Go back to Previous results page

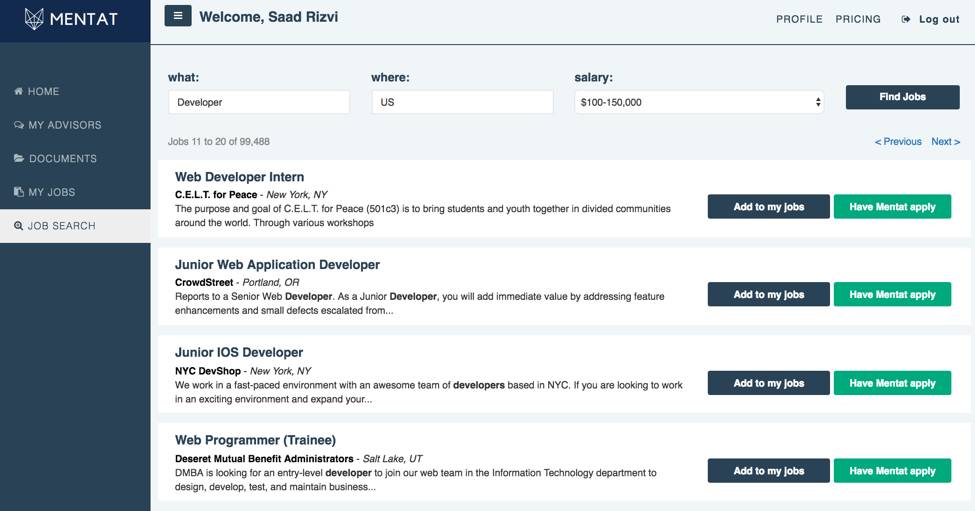point(898,142)
